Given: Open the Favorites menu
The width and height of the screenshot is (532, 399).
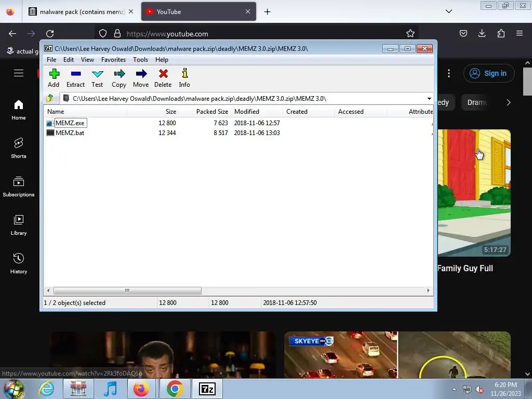Looking at the screenshot, I should [x=114, y=60].
